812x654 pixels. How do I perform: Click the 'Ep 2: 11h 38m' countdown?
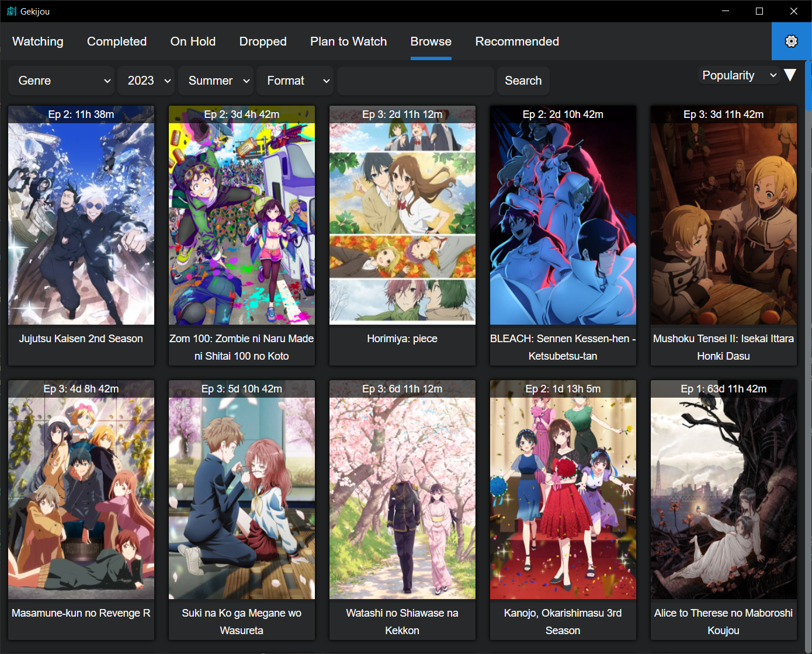(x=81, y=114)
